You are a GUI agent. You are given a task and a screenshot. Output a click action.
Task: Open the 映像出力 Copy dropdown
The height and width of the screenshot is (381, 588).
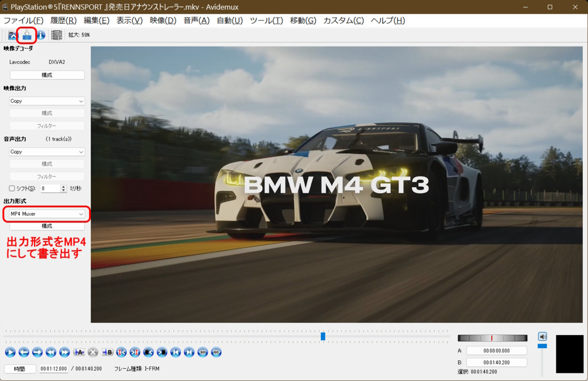[47, 101]
